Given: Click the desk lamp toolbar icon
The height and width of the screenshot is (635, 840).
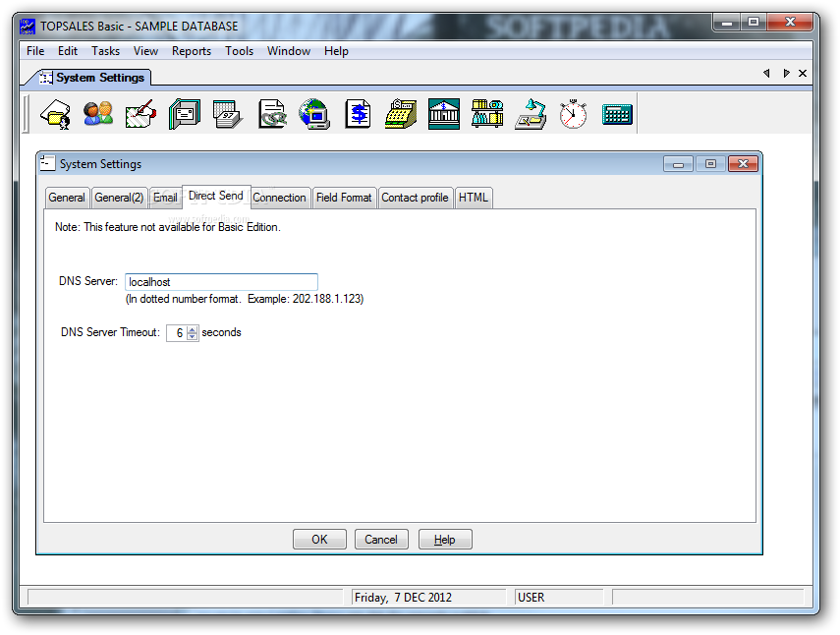Looking at the screenshot, I should click(x=531, y=114).
